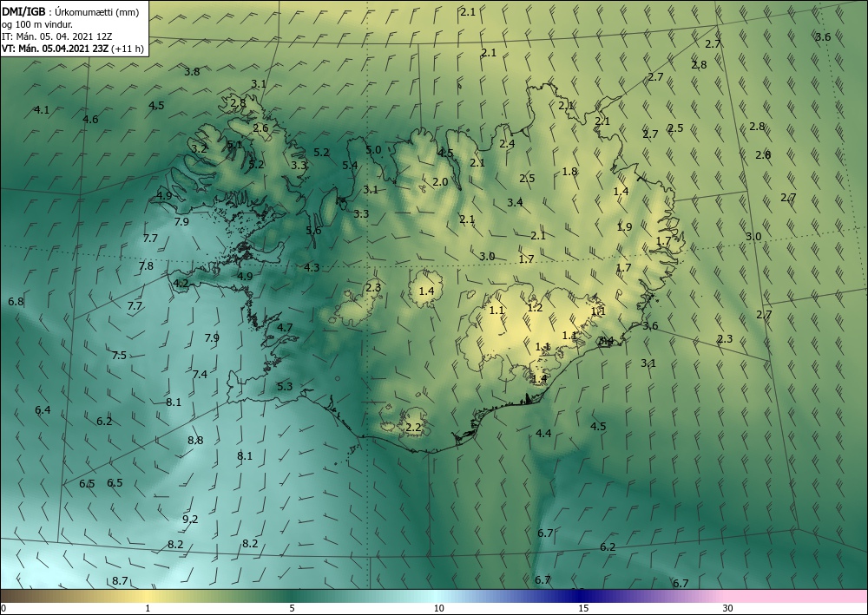Screen dimensions: 868x615
Task: Click the '2.4' value on the map
Action: 507,143
